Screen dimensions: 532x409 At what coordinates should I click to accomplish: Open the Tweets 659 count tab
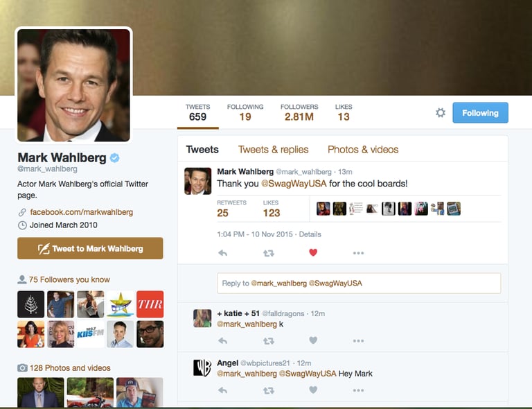pos(198,113)
